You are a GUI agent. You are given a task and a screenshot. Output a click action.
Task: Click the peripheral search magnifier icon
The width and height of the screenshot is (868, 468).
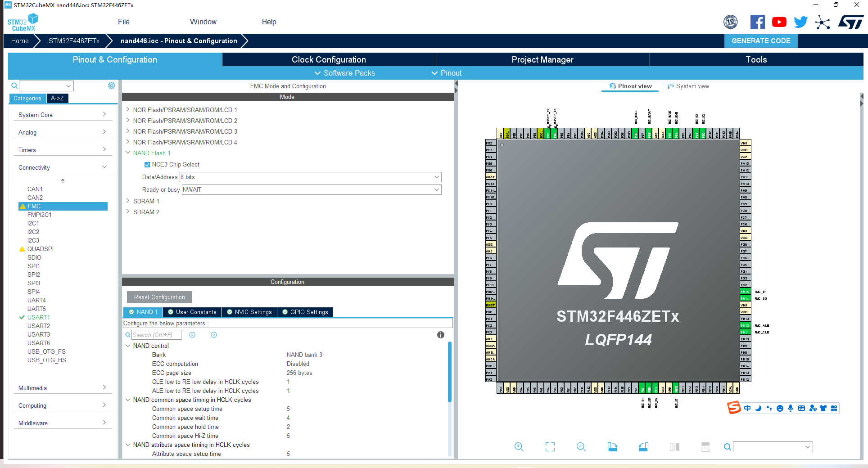point(14,85)
